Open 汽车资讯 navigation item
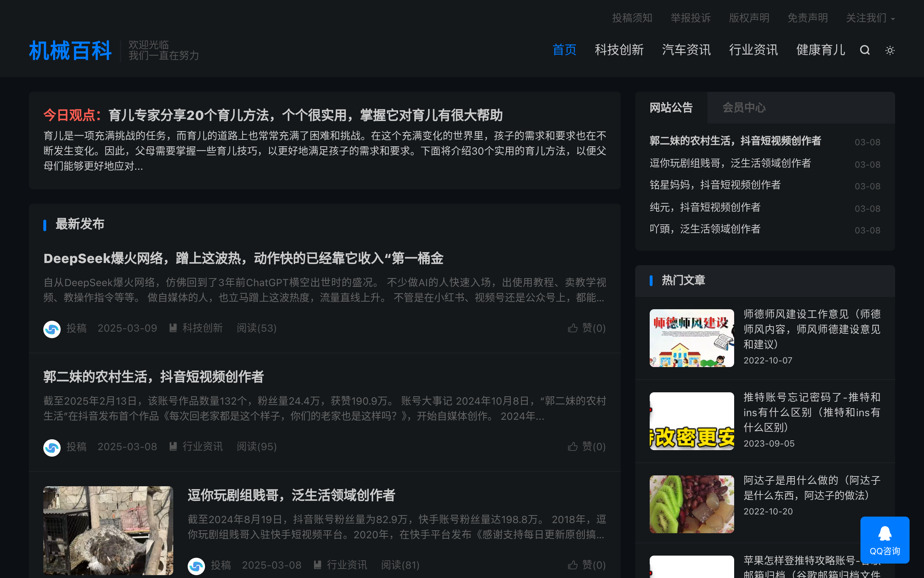The image size is (924, 578). 686,50
